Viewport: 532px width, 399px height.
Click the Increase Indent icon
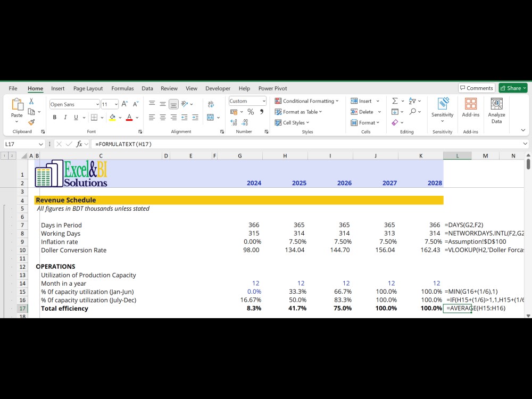coord(195,118)
